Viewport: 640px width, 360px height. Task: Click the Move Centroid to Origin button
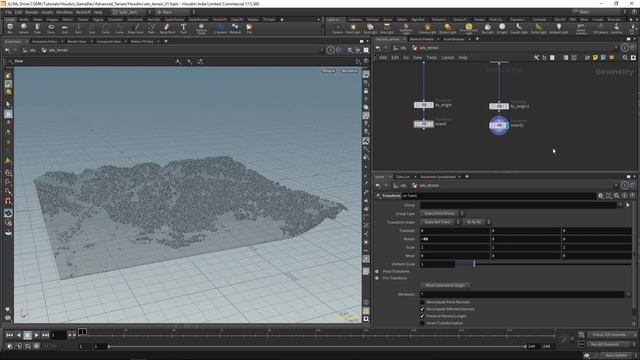(x=445, y=285)
